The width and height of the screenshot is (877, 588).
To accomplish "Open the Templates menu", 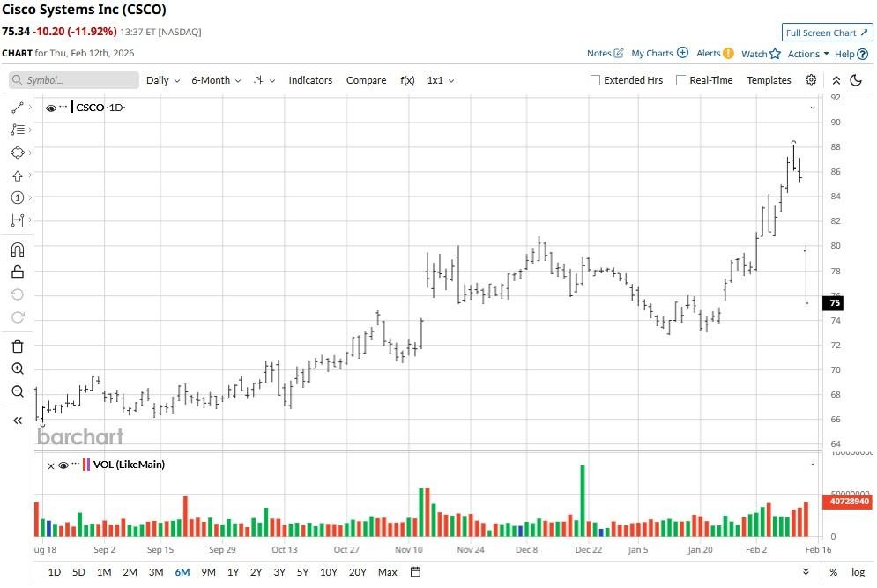I will 769,80.
